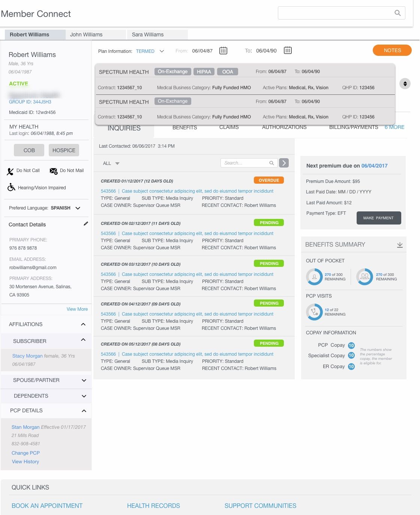This screenshot has width=420, height=515.
Task: Toggle the HOSPICE status button
Action: click(x=63, y=150)
